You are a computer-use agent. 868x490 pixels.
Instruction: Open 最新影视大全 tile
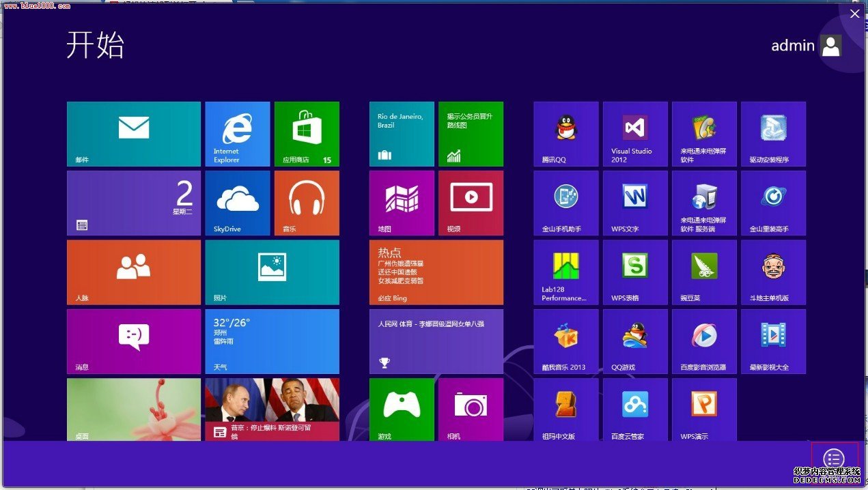point(773,341)
